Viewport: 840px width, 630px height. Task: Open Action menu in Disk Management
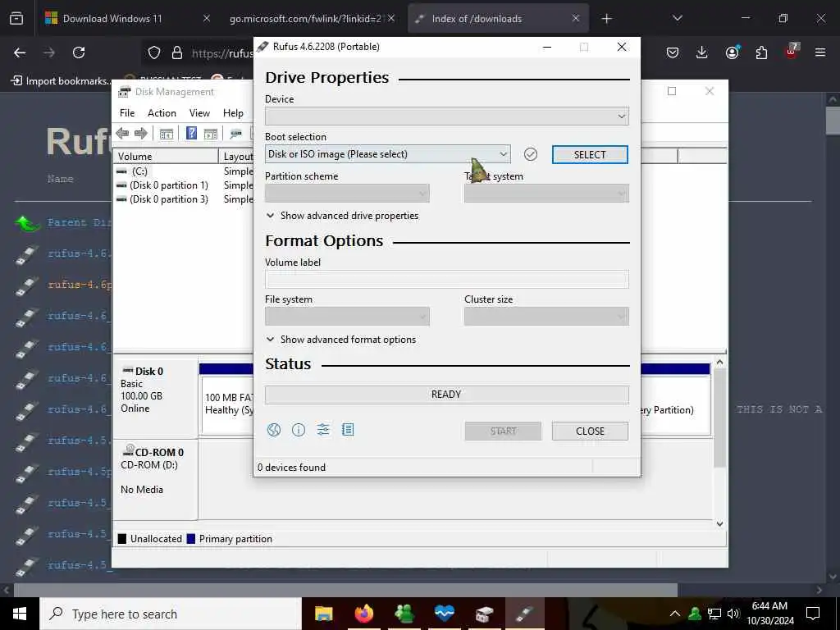click(162, 113)
